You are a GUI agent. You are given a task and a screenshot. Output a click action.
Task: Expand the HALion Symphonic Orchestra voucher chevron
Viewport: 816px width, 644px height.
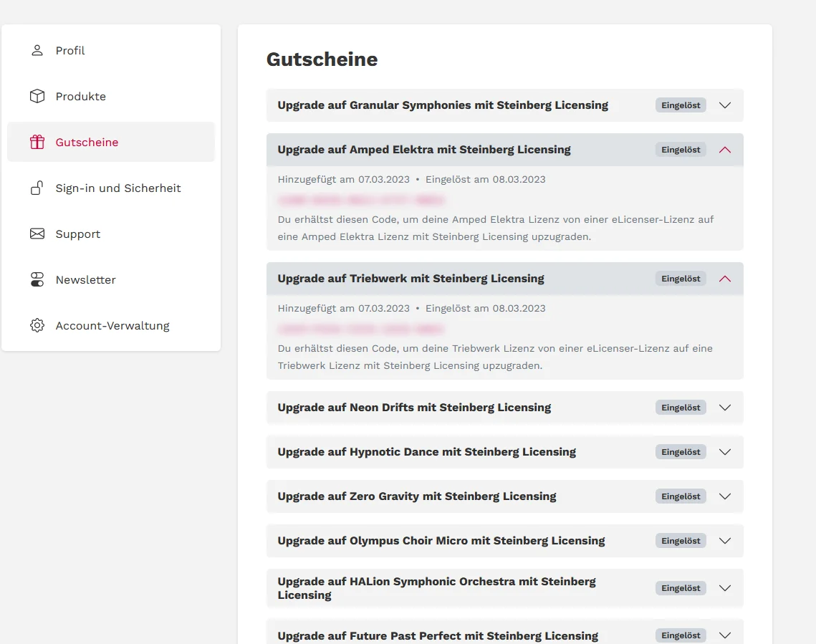pos(725,588)
